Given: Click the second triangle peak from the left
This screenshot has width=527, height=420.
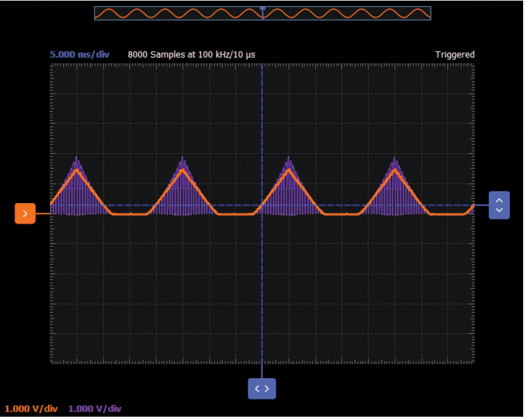Looking at the screenshot, I should [x=183, y=169].
